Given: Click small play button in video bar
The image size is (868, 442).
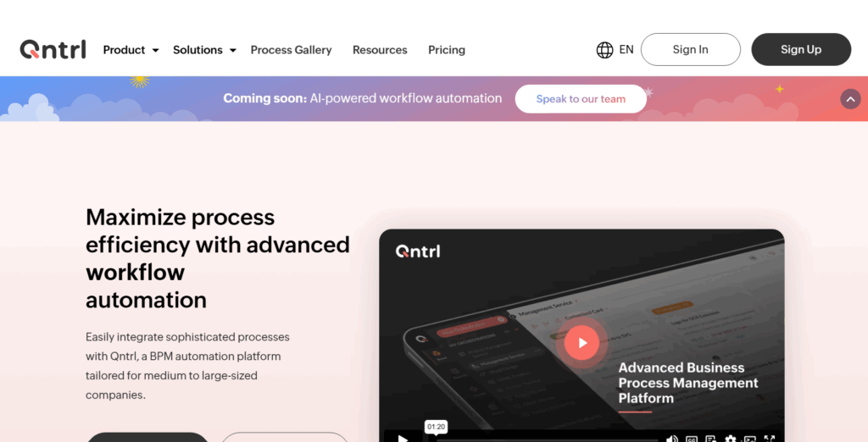Looking at the screenshot, I should 403,439.
